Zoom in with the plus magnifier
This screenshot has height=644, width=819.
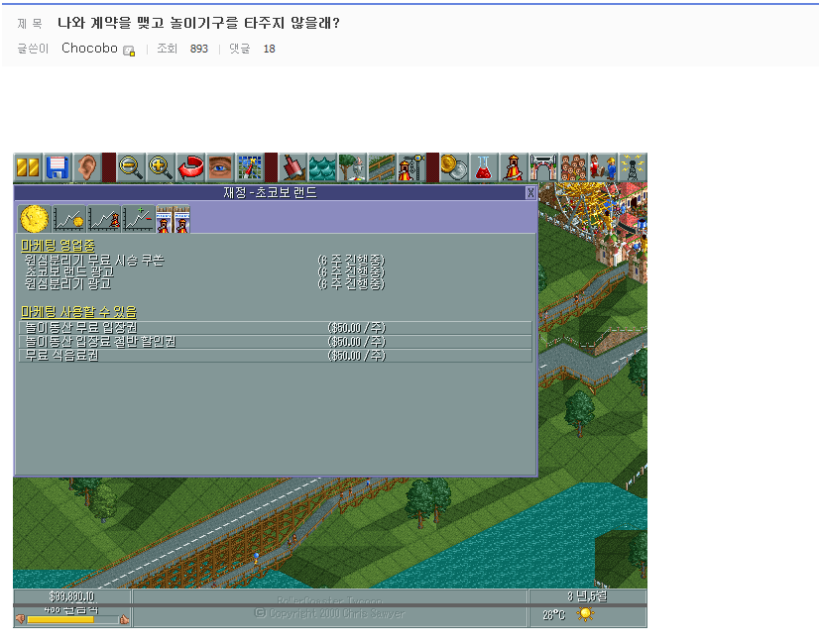click(x=161, y=167)
